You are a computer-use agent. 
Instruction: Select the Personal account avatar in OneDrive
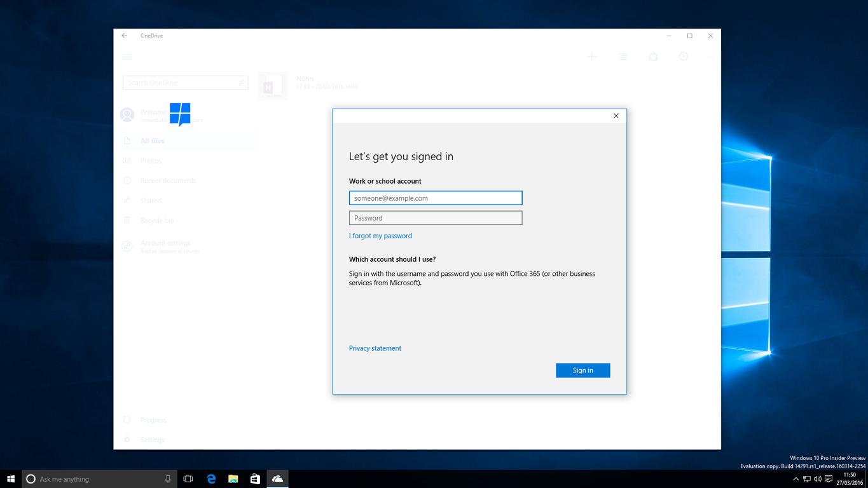[x=127, y=115]
